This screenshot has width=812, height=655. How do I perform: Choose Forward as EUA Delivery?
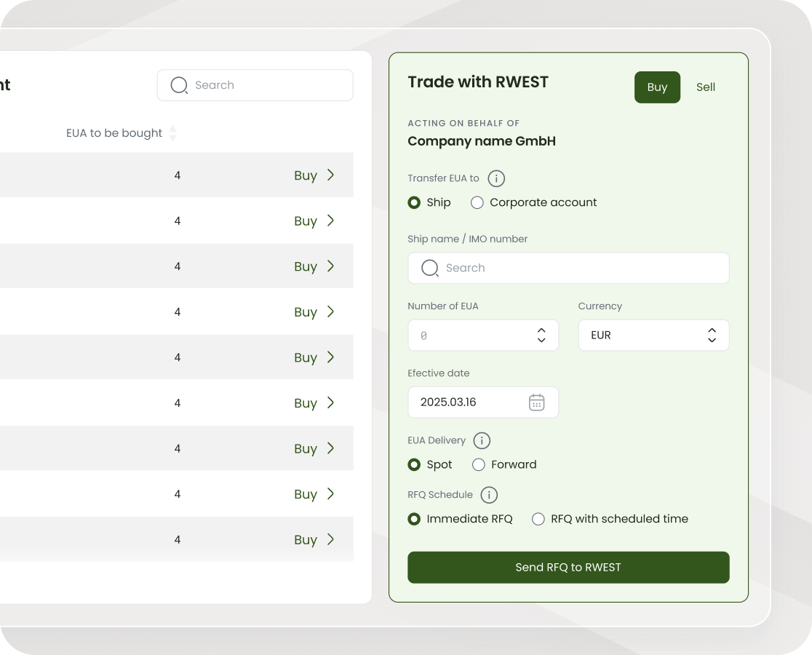coord(479,464)
